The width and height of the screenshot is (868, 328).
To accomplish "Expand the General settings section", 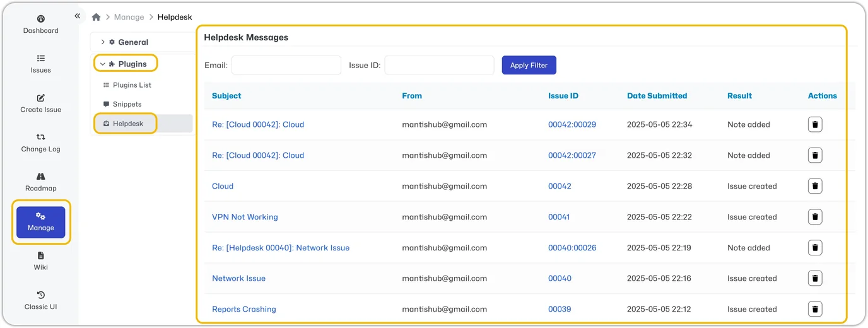I will coord(125,42).
